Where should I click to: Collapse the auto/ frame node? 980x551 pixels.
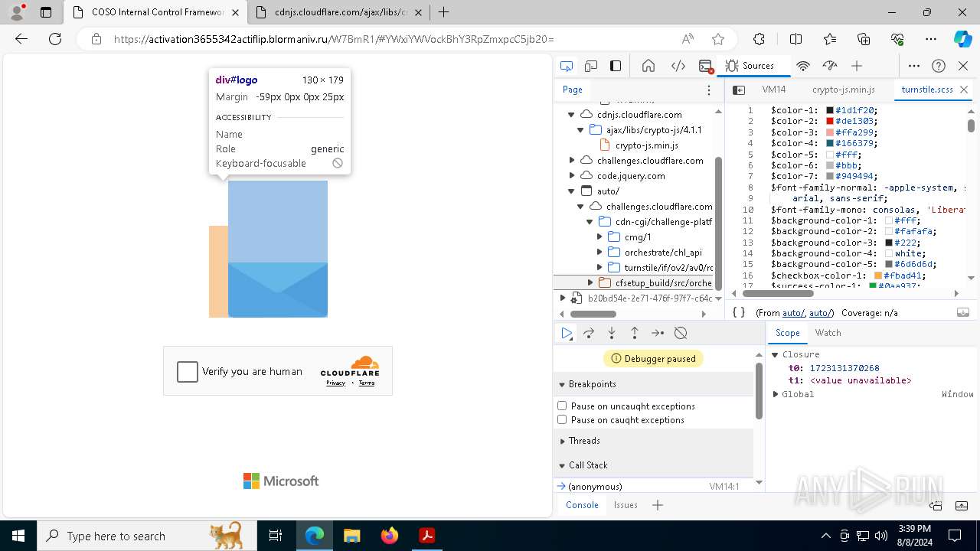pos(571,191)
